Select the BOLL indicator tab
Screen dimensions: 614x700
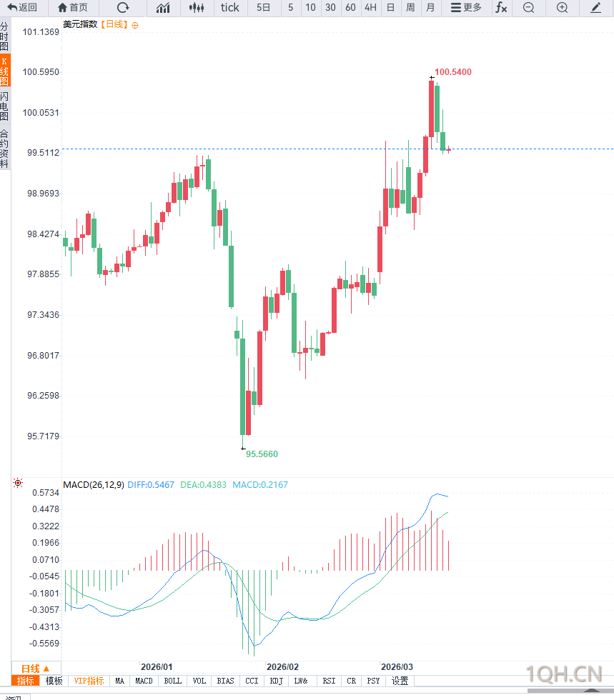pos(172,681)
